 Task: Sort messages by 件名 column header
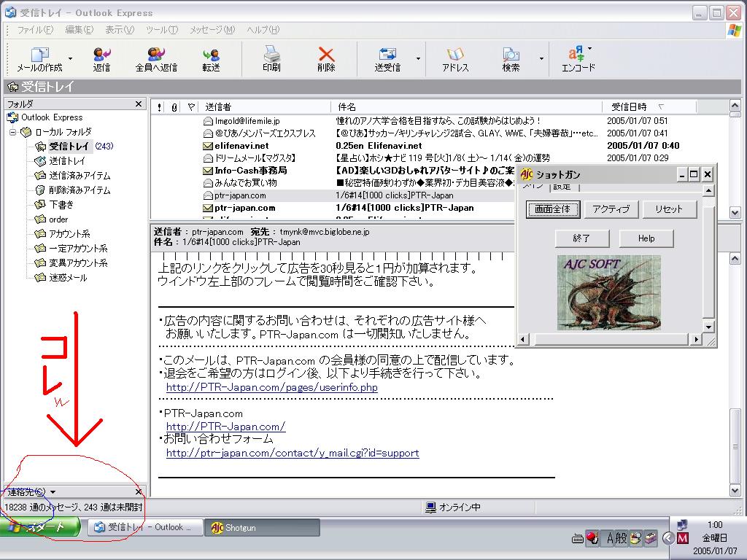tap(466, 106)
